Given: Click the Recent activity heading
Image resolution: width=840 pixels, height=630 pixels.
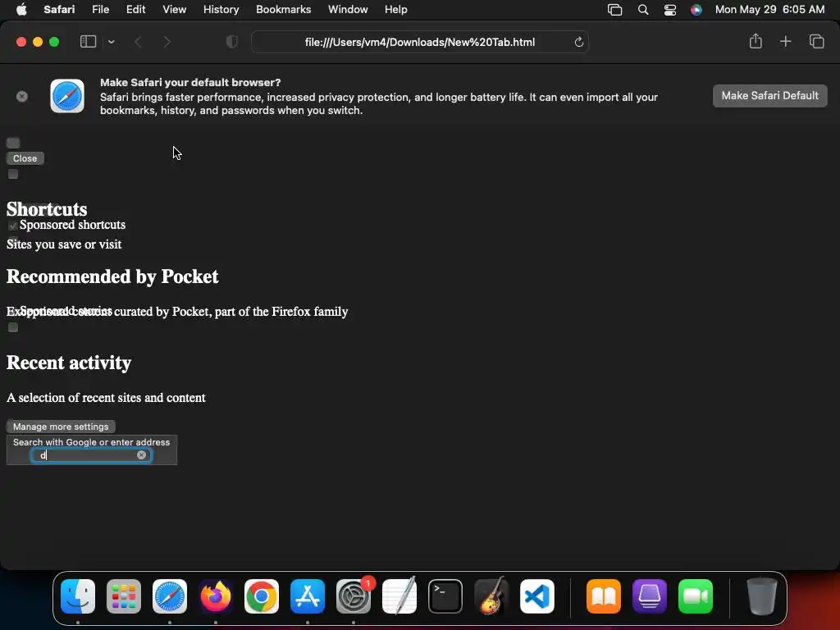Looking at the screenshot, I should 69,363.
